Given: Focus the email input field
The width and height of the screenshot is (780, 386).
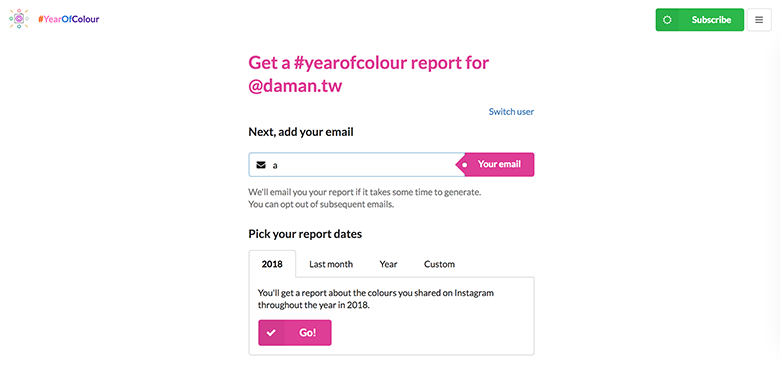Looking at the screenshot, I should [x=357, y=165].
